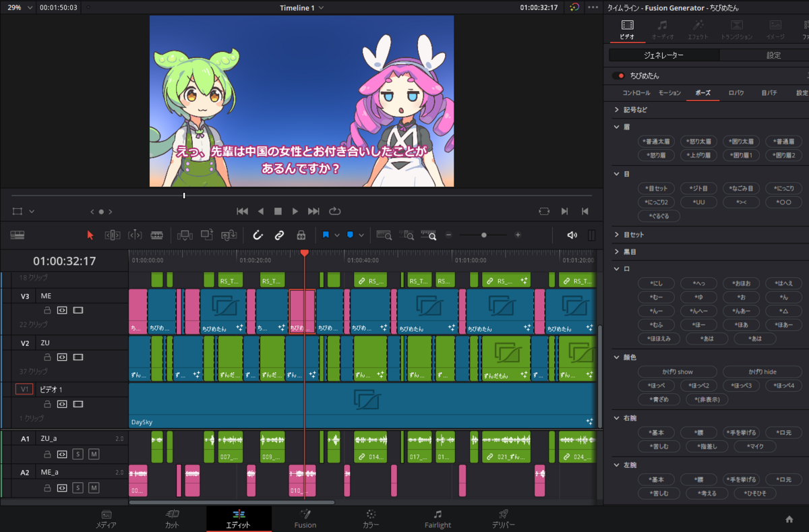The image size is (809, 532).
Task: Toggle snapping magnet icon
Action: point(257,235)
